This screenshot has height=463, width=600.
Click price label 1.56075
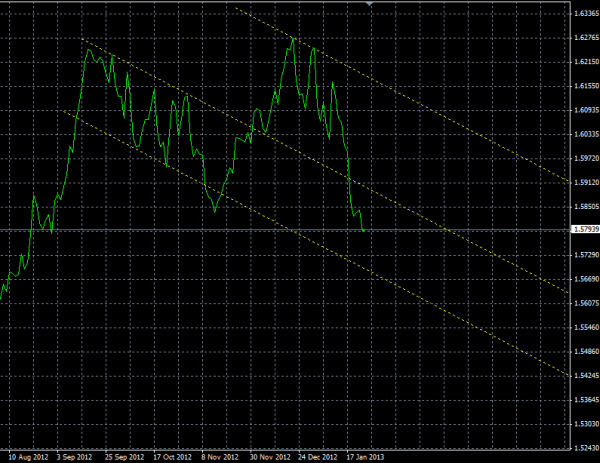coord(587,303)
